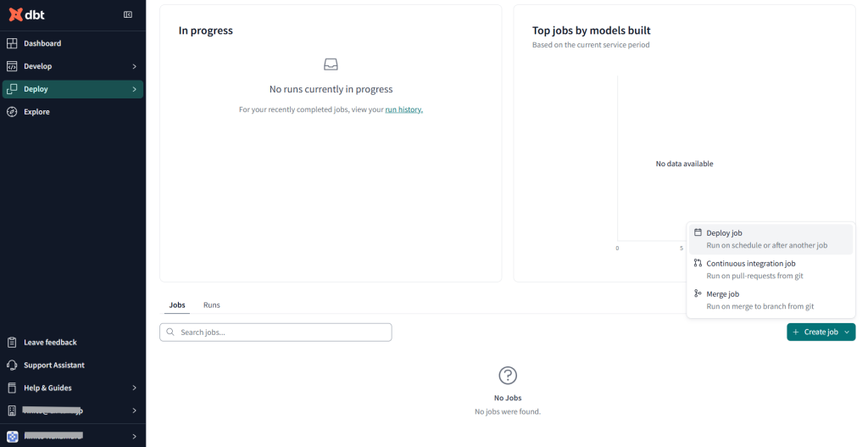Expand the Develop submenu chevron
868x447 pixels.
(135, 66)
